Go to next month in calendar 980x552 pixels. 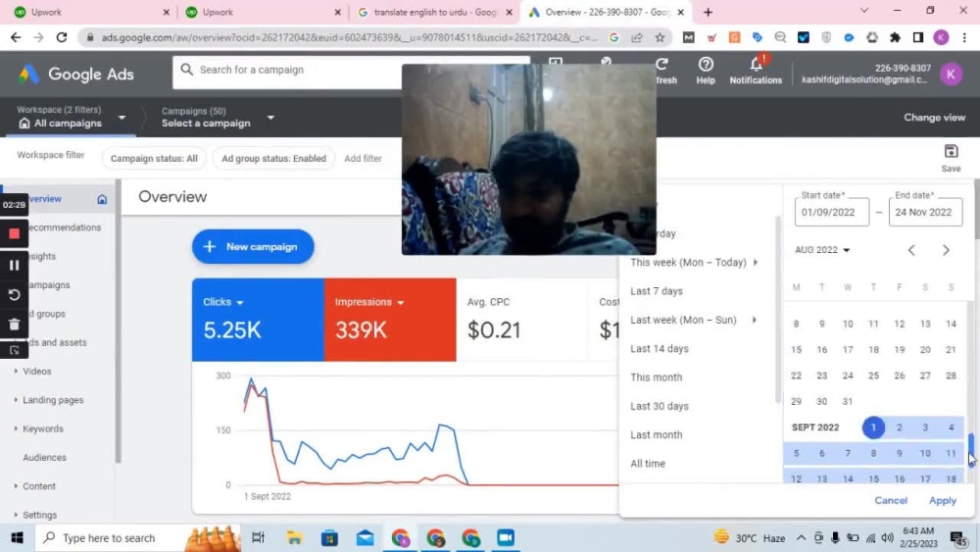[x=946, y=250]
